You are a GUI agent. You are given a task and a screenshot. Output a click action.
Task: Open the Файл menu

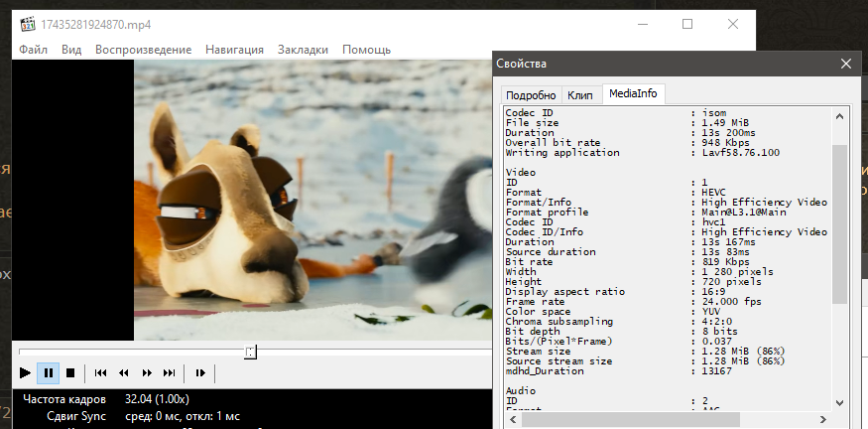coord(33,50)
